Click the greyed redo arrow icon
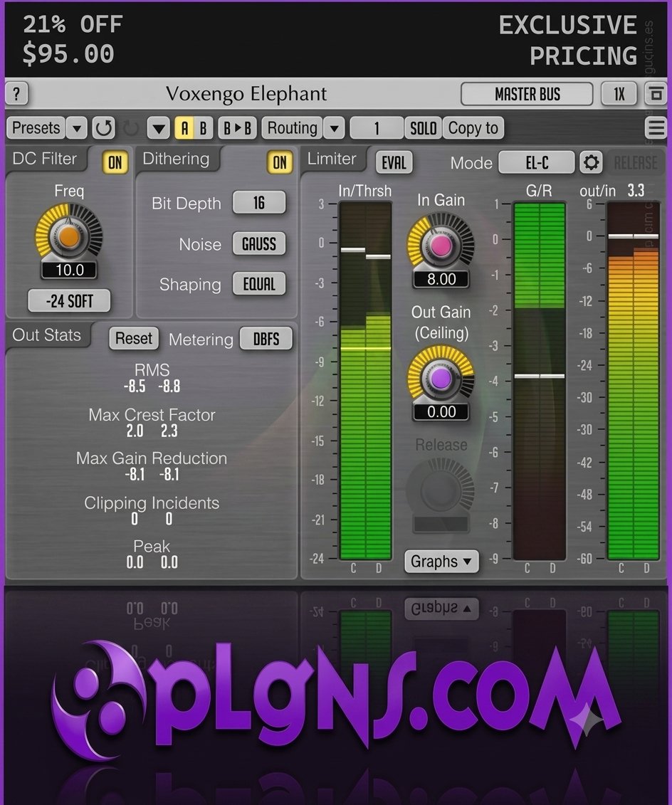Viewport: 672px width, 805px height. 131,128
